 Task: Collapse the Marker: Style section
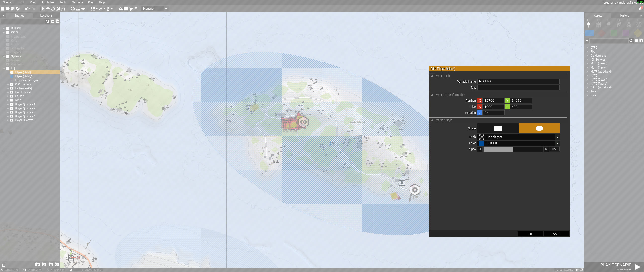pyautogui.click(x=432, y=120)
